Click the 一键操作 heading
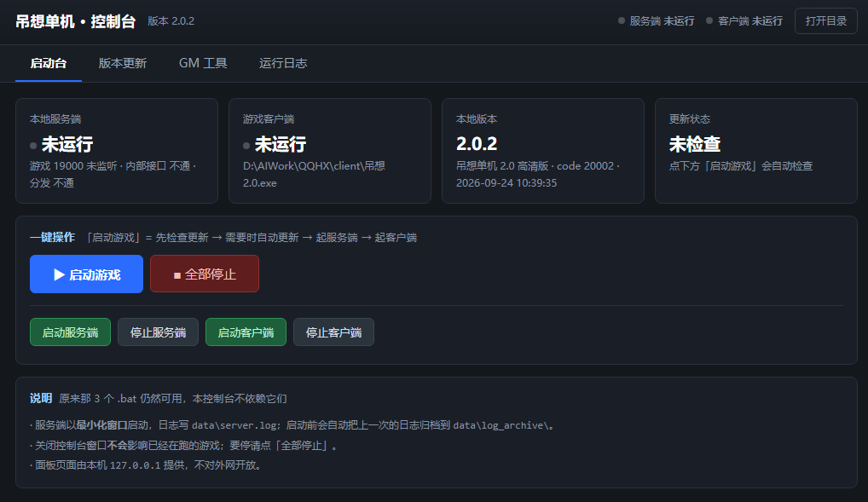Viewport: 868px width, 502px height. tap(52, 237)
